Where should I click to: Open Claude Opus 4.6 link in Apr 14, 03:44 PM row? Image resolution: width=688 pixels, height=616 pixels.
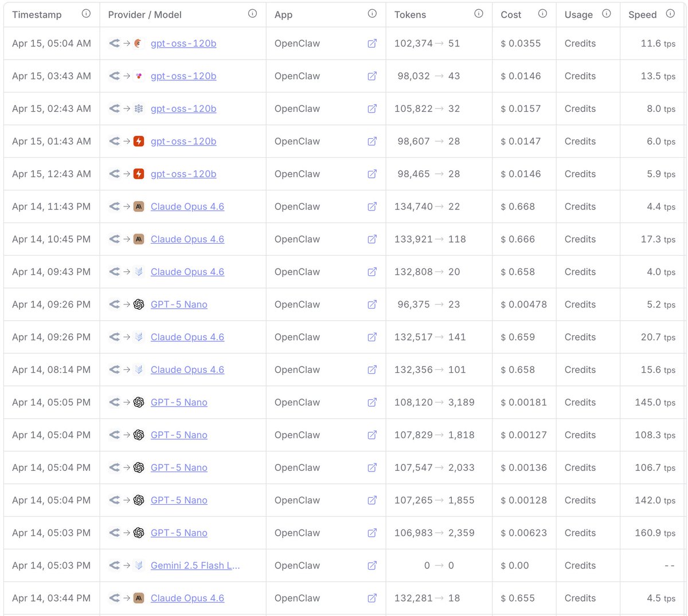[187, 599]
